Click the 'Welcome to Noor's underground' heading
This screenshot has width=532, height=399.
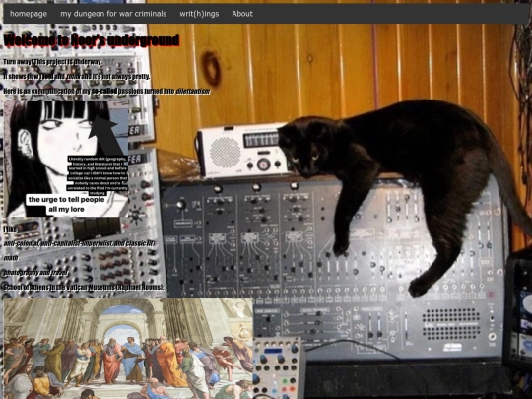tap(92, 40)
